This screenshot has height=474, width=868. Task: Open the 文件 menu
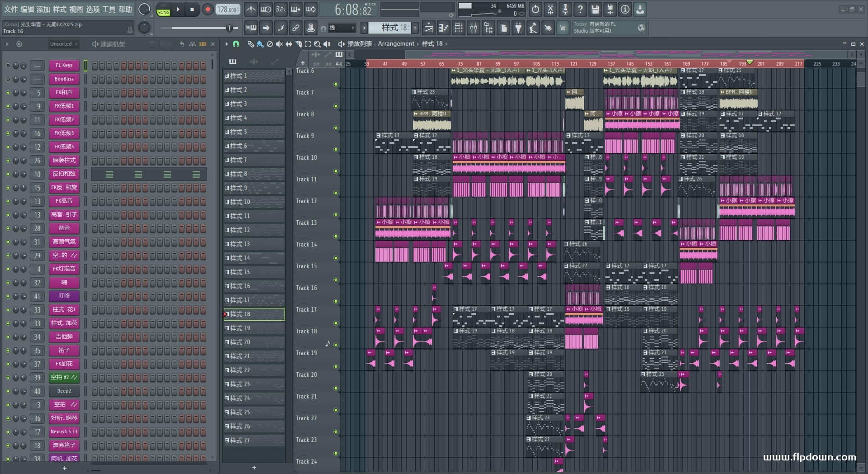(11, 9)
